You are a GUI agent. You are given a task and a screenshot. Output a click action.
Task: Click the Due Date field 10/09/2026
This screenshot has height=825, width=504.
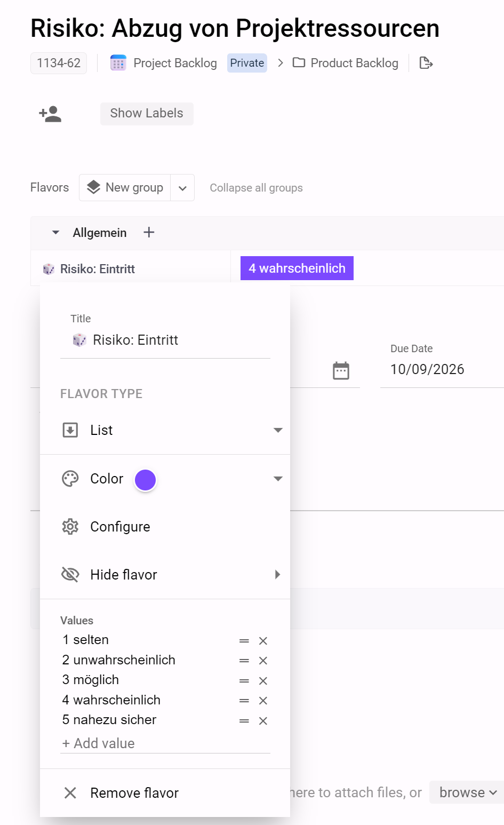[442, 369]
